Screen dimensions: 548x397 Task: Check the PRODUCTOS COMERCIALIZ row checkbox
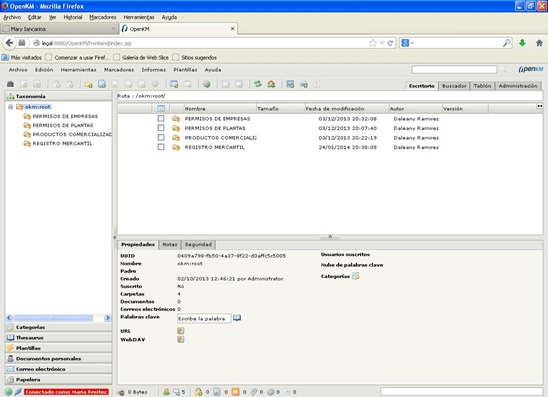click(x=161, y=137)
